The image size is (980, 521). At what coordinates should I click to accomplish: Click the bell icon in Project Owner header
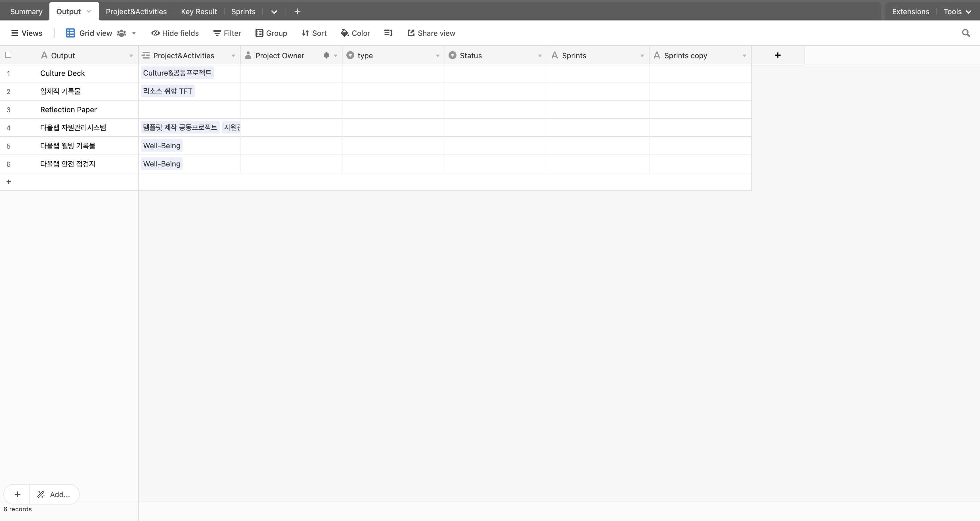tap(326, 55)
